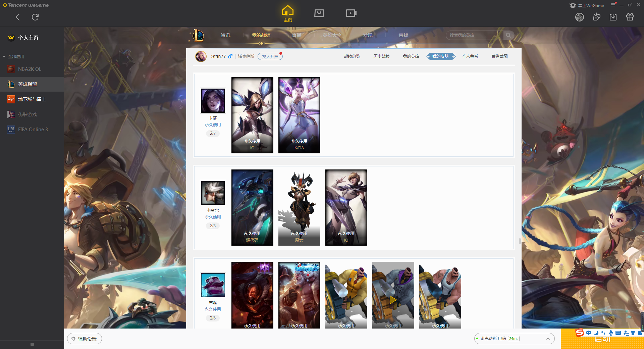This screenshot has width=644, height=349.
Task: Click the page vertical scrollbar handle
Action: pos(520,241)
